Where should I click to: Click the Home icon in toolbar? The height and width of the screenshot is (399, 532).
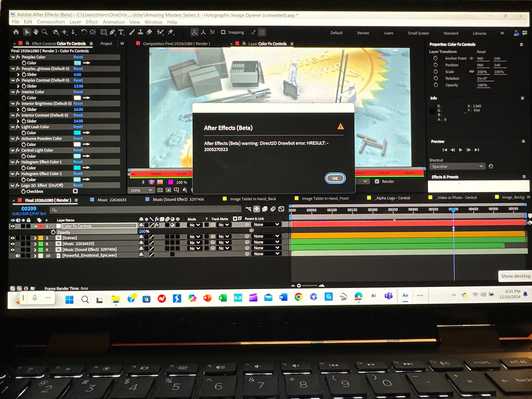click(16, 32)
